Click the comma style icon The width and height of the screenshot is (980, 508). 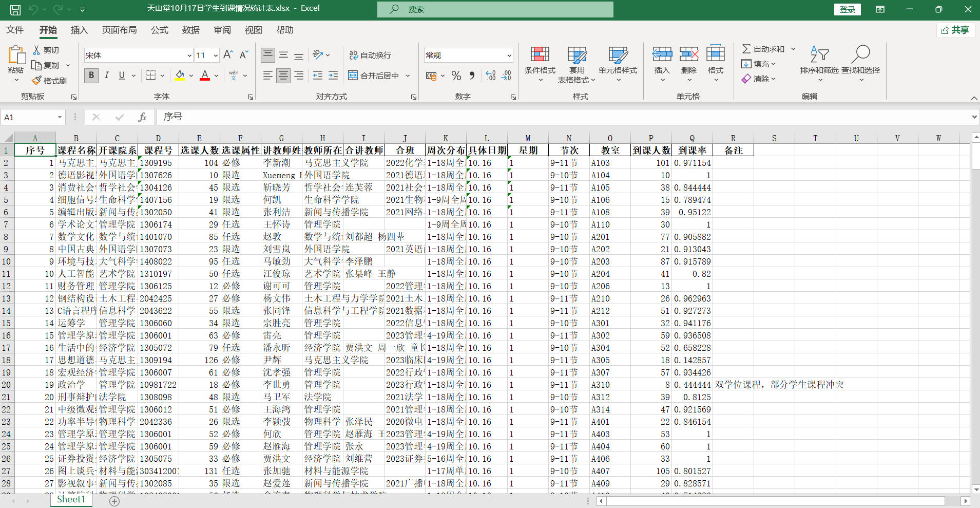pyautogui.click(x=472, y=76)
